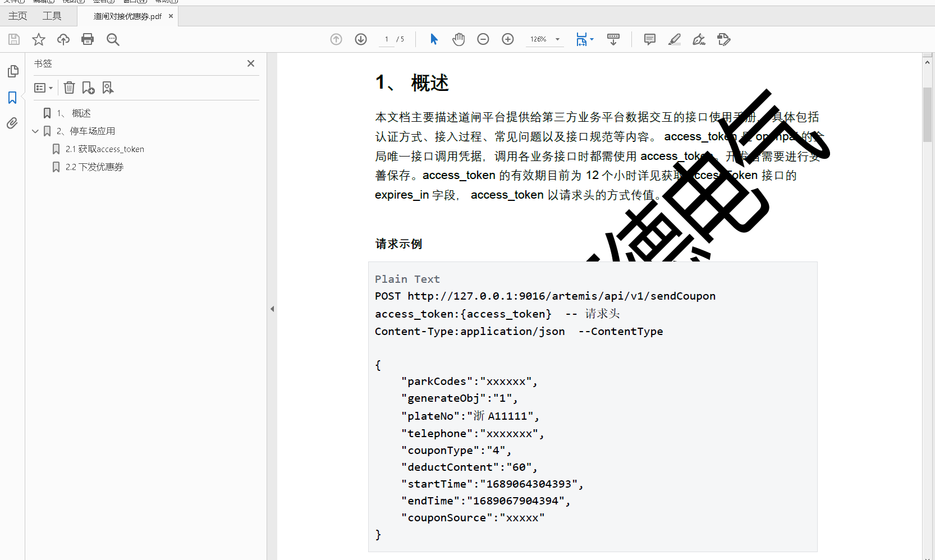Toggle the bookmarks panel sidebar icon
Screen dimensions: 935x560
[x=12, y=98]
